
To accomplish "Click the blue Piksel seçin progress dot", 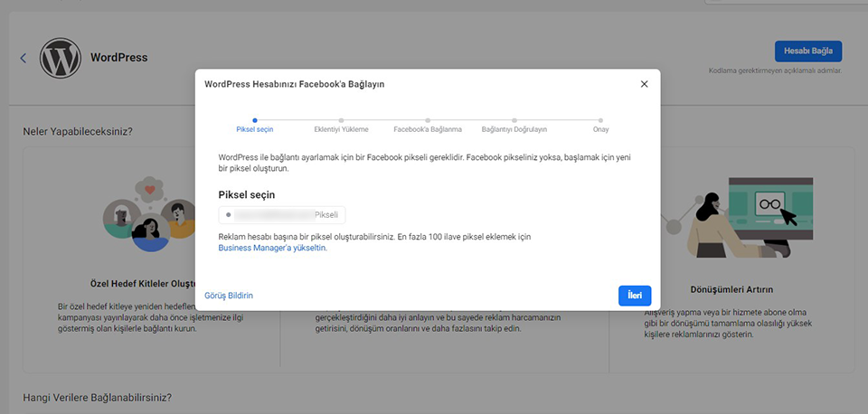I will point(255,120).
